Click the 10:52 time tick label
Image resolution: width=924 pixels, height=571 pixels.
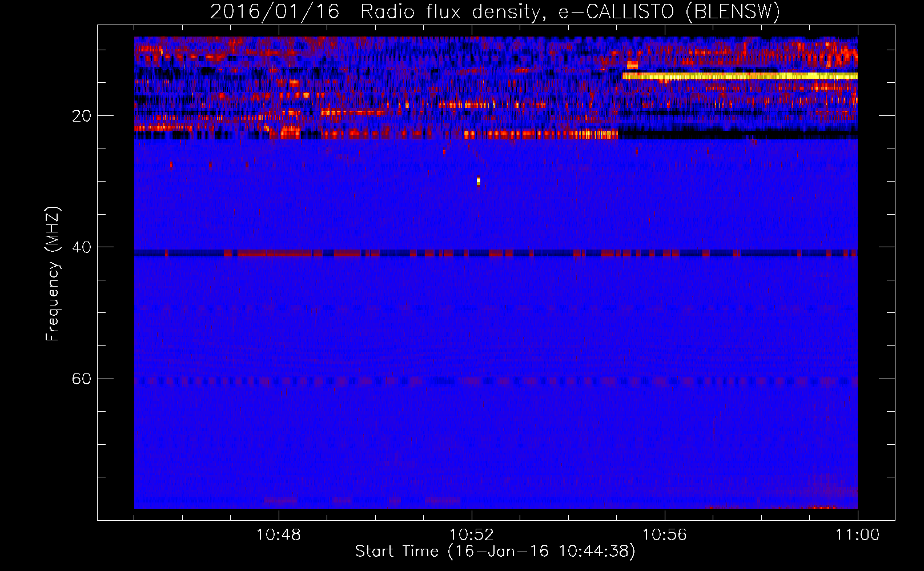472,535
